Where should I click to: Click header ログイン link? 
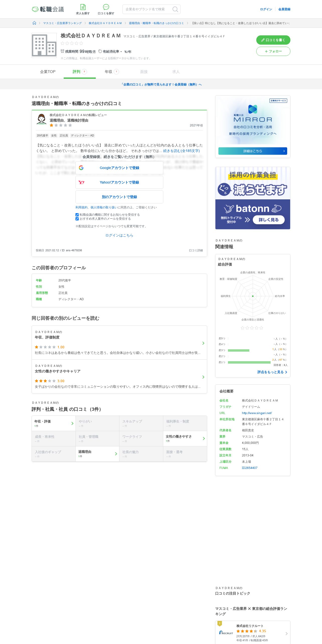click(x=266, y=9)
